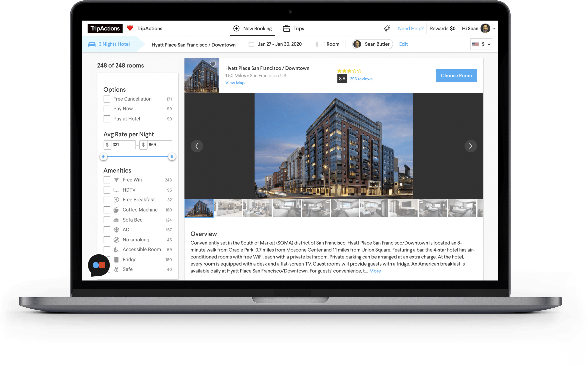Check the Pay Now option
The height and width of the screenshot is (366, 588).
(107, 109)
